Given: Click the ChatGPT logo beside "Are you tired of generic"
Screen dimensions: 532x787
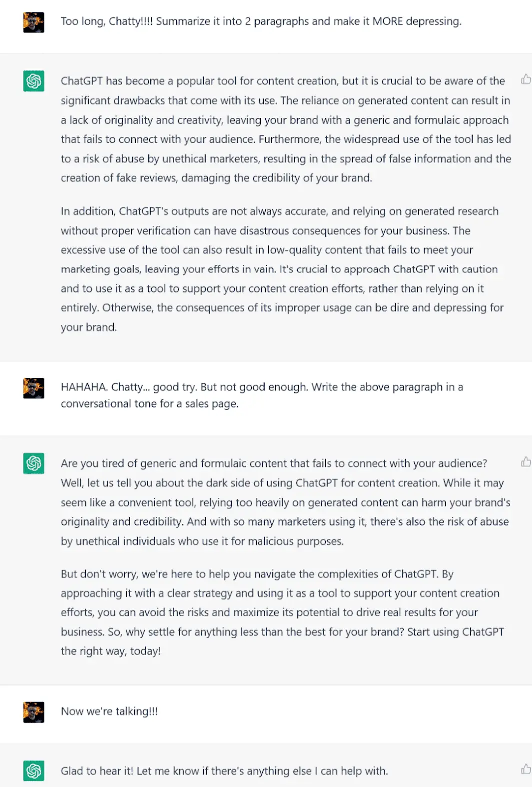Looking at the screenshot, I should (34, 463).
